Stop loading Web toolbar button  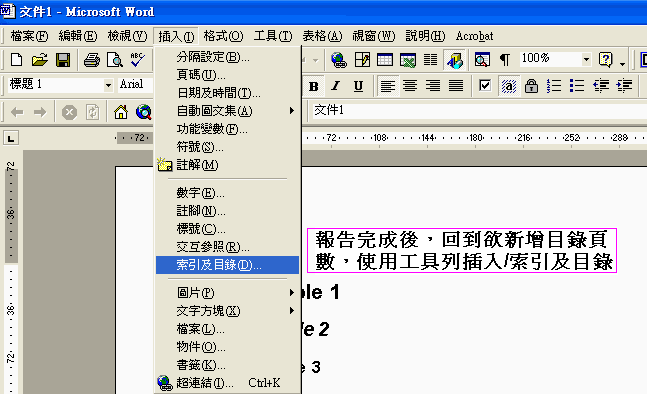tap(69, 112)
